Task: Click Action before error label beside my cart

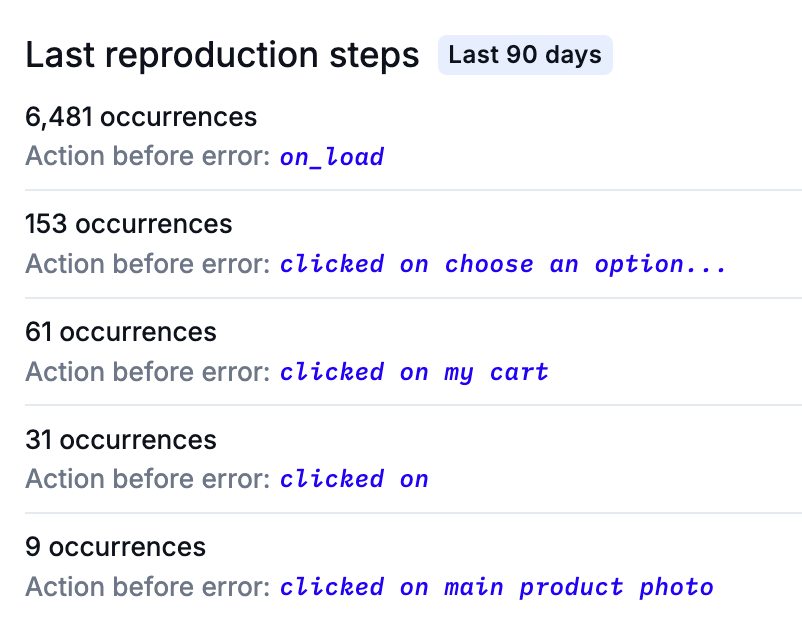Action: (147, 372)
